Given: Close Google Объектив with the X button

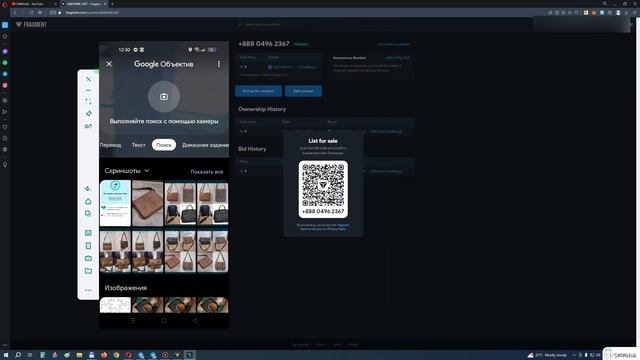Looking at the screenshot, I should [x=109, y=64].
